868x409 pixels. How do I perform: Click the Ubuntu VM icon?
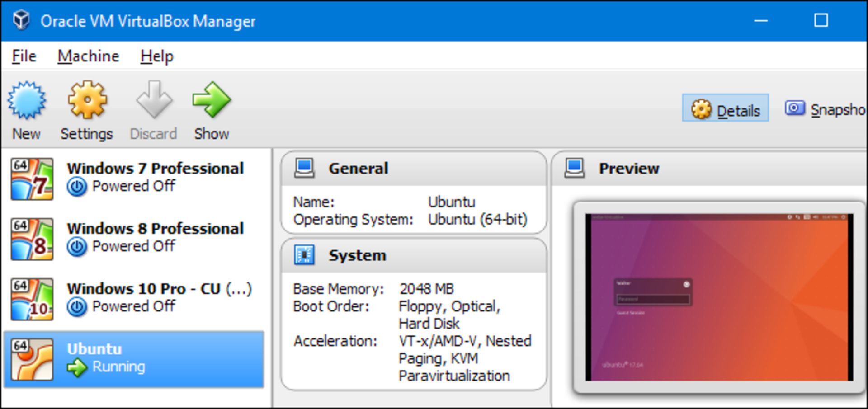click(x=32, y=359)
